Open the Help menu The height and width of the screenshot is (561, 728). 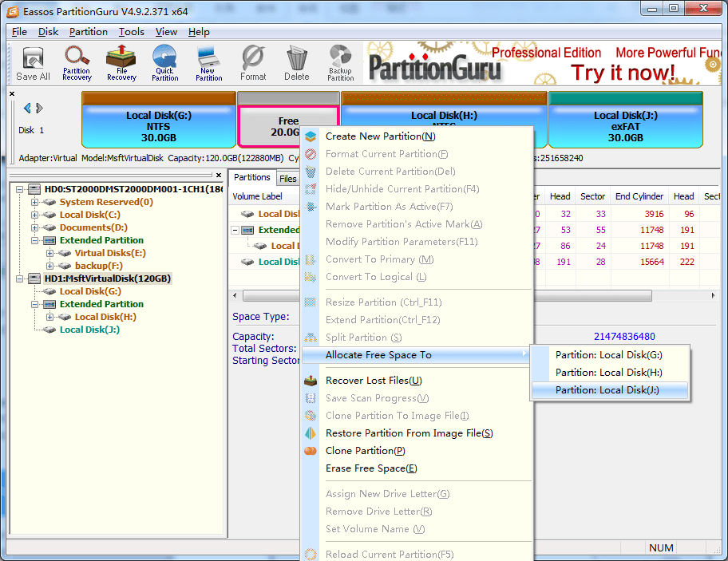click(199, 32)
